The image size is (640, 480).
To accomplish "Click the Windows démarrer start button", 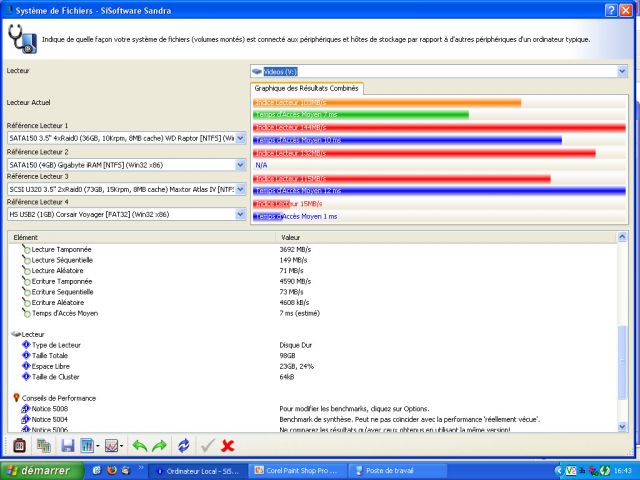I will [x=42, y=471].
